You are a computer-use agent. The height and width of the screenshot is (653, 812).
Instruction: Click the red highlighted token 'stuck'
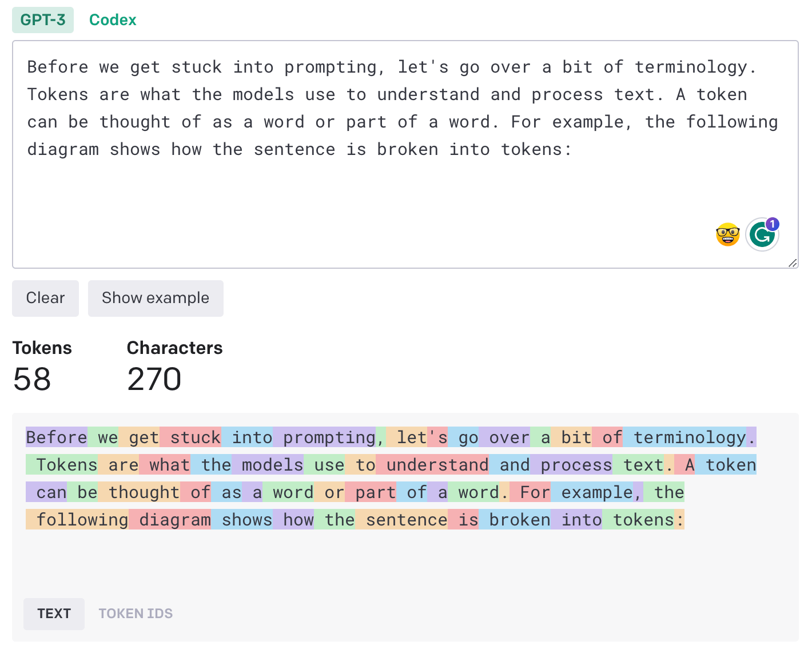coord(194,437)
